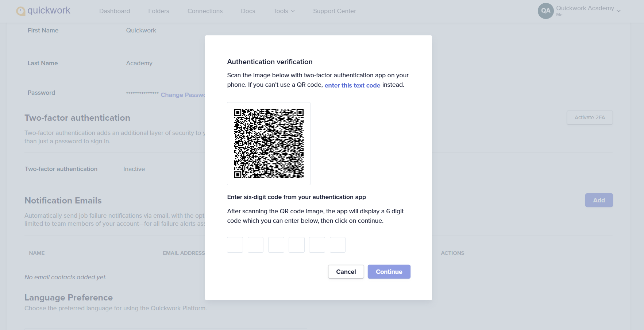The image size is (644, 330).
Task: Select the third digit code box
Action: (x=276, y=245)
